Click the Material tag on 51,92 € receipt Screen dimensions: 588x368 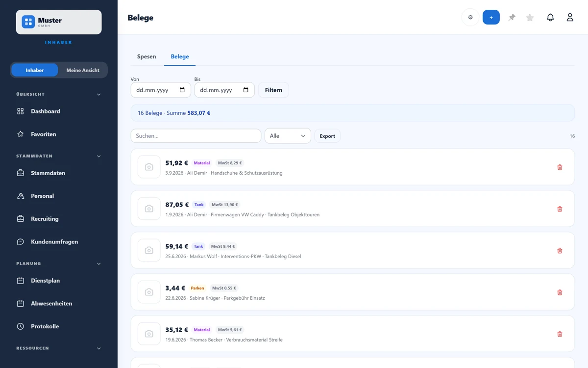202,163
